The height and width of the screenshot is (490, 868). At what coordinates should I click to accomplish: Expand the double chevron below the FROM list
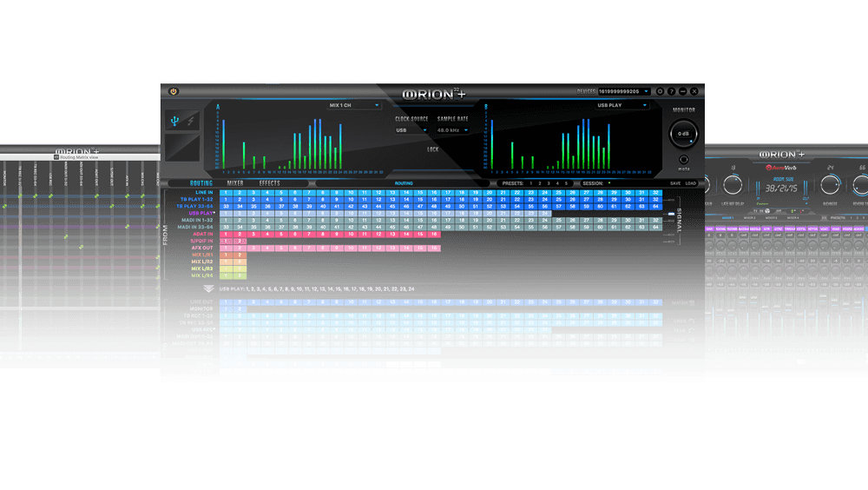[x=208, y=288]
